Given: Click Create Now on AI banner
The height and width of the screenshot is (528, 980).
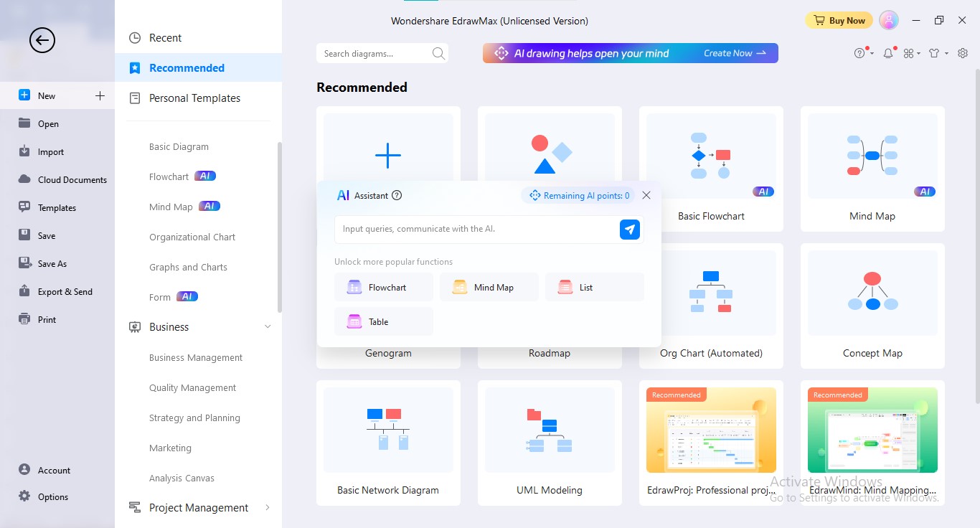Looking at the screenshot, I should pos(735,53).
